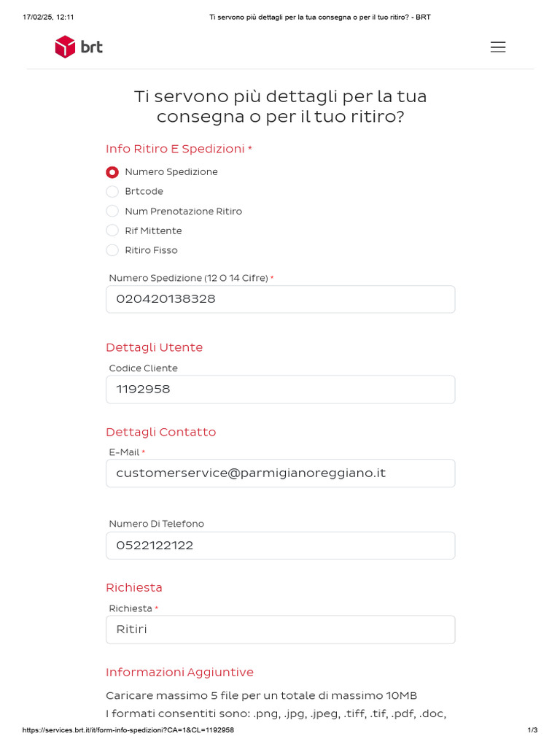The width and height of the screenshot is (560, 747).
Task: Click the Dettagli Contatto section heading
Action: point(160,432)
